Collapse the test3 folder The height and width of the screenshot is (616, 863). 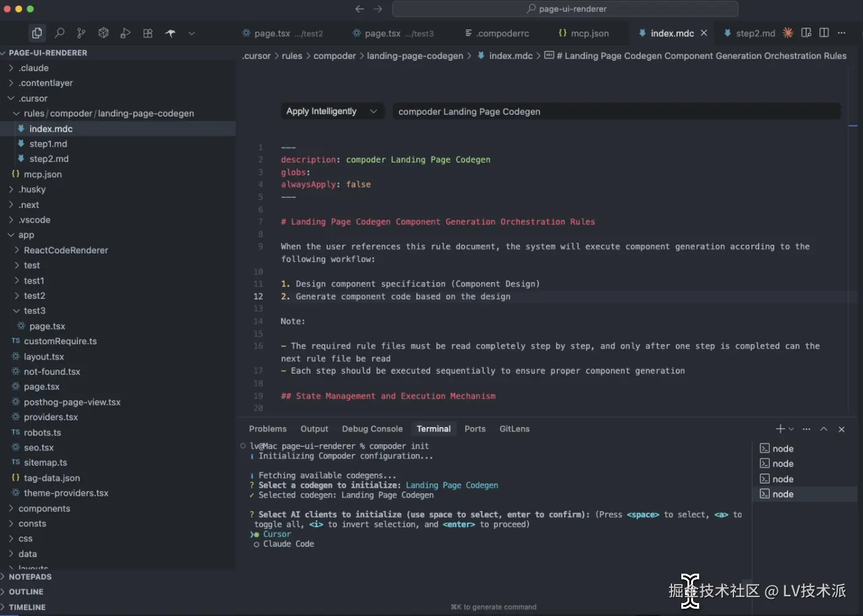[118, 311]
